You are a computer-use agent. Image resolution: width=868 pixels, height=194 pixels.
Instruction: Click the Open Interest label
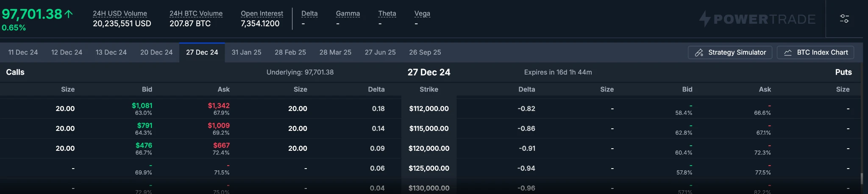[262, 14]
